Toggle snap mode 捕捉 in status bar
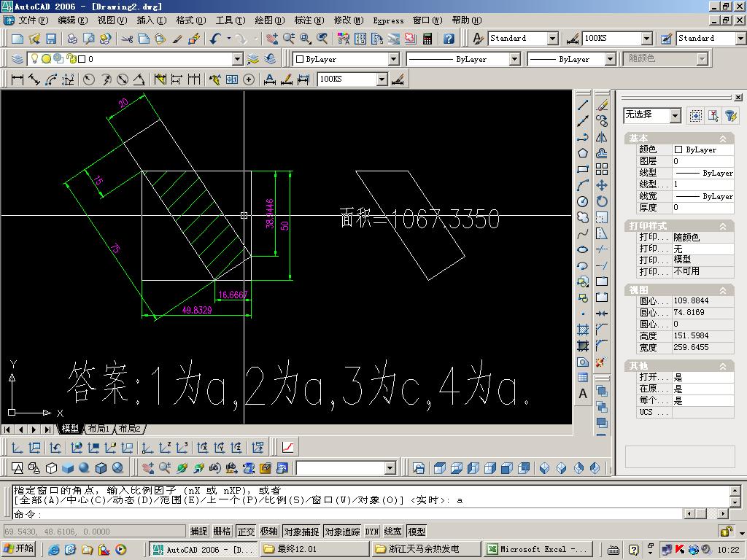This screenshot has height=560, width=747. click(x=198, y=532)
